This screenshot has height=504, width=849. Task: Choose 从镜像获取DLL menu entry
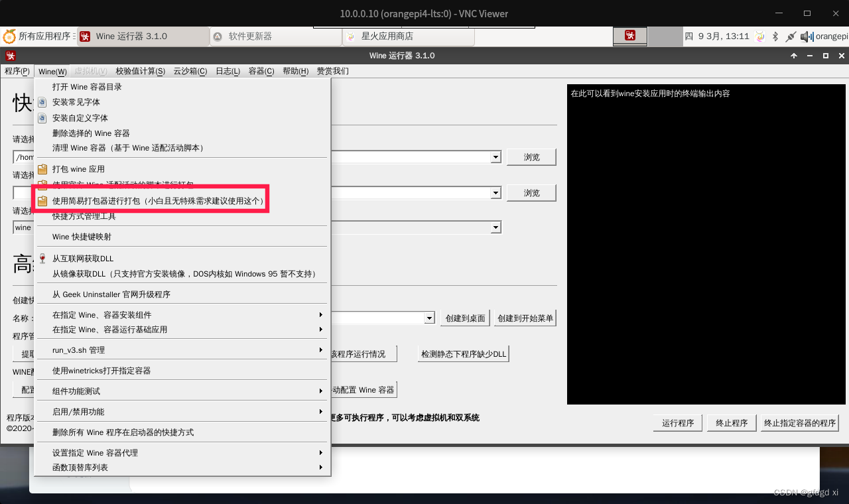(182, 274)
